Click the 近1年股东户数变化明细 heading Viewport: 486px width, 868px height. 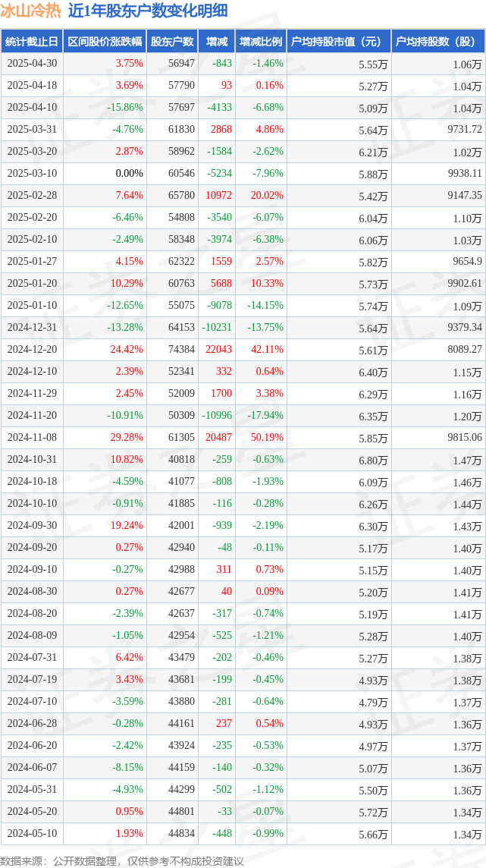[x=148, y=11]
